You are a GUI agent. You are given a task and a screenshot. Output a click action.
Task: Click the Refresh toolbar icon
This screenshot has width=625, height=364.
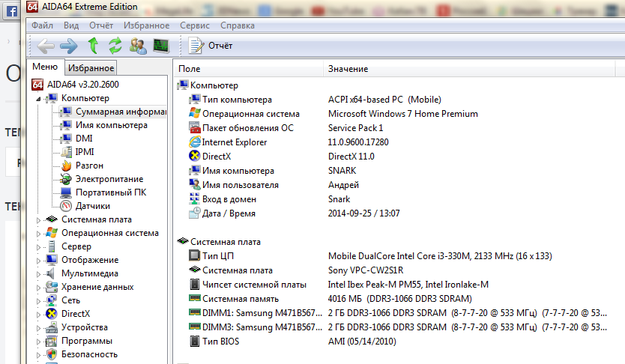coord(115,46)
